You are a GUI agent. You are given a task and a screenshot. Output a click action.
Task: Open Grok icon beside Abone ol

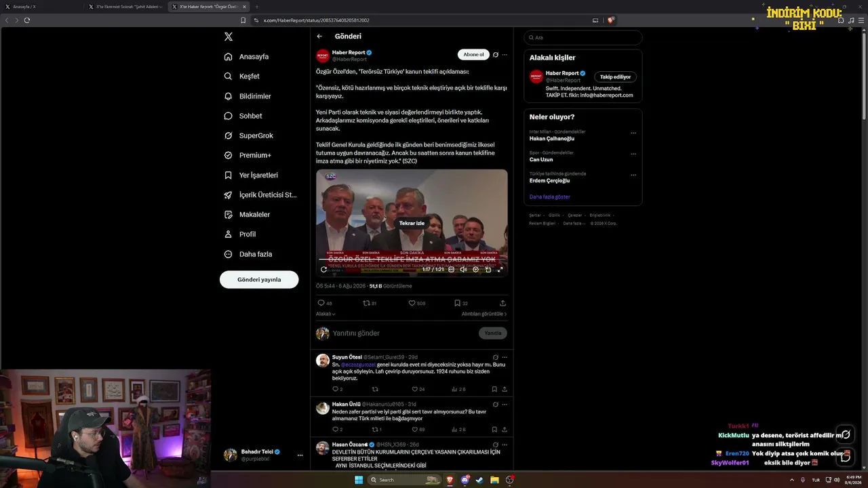pos(496,55)
